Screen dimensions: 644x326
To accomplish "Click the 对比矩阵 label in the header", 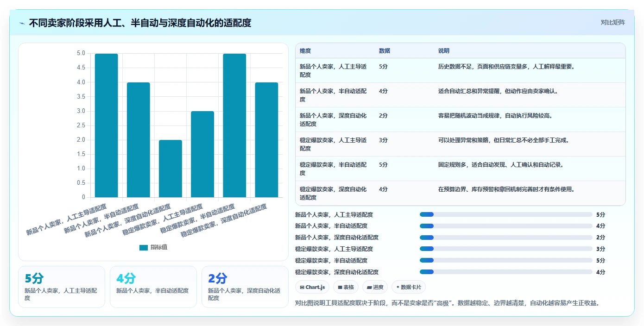I will [x=612, y=22].
